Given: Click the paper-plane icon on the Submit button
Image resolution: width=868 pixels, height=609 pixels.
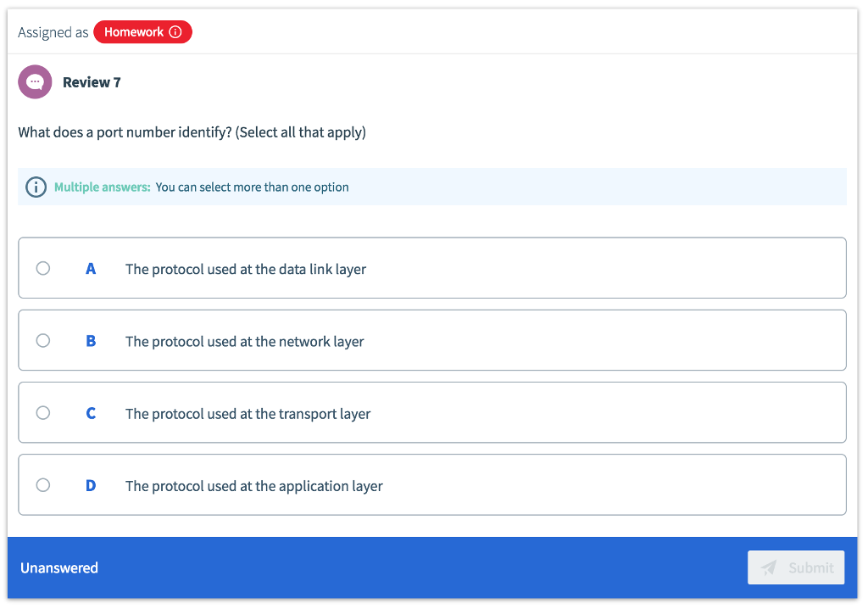Looking at the screenshot, I should (770, 567).
